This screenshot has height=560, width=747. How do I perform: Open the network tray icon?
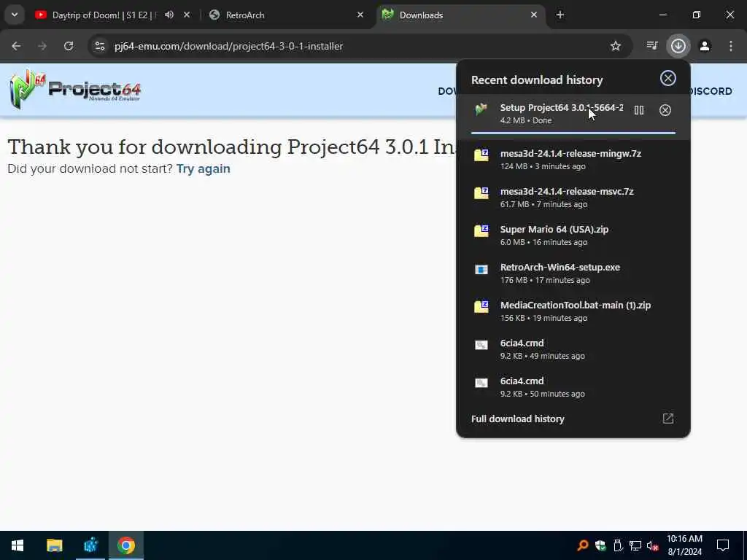point(635,545)
